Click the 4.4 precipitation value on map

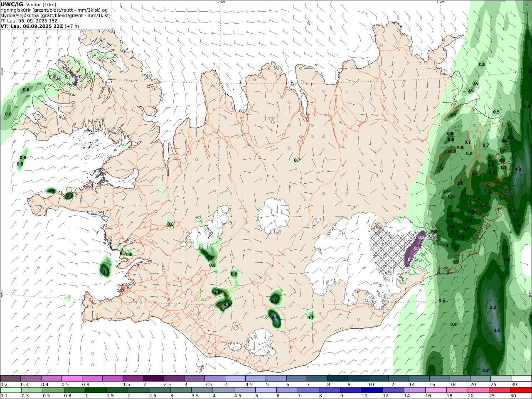point(275,317)
